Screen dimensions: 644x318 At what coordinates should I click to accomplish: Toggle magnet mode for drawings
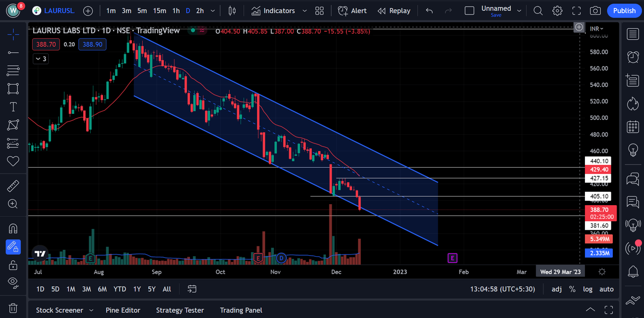(x=13, y=229)
